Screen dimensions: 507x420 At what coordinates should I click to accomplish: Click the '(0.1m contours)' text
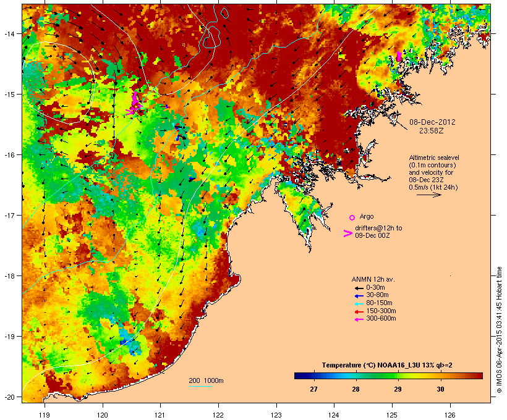tap(432, 165)
